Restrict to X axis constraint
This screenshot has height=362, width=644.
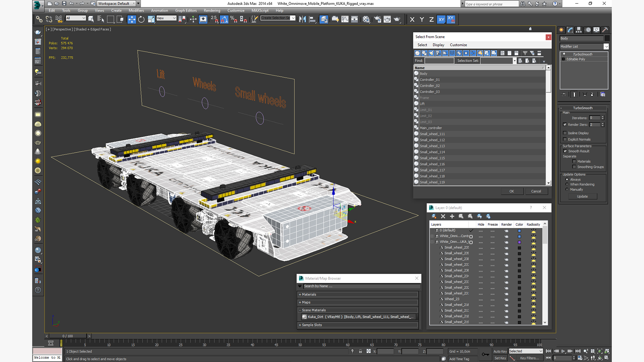(412, 19)
